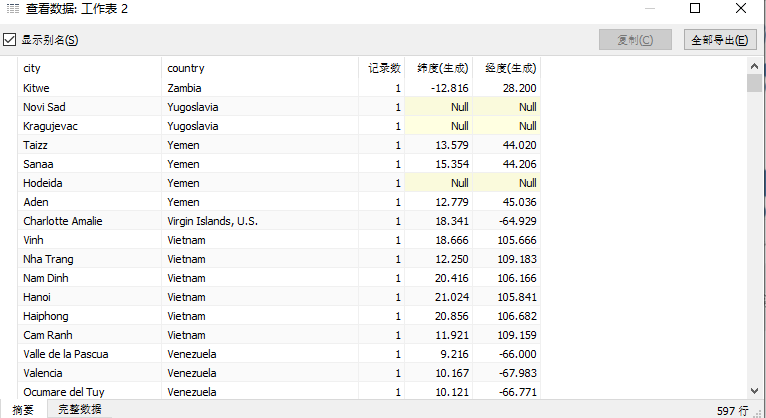This screenshot has width=766, height=418.
Task: Sort by the city column header
Action: tap(89, 68)
